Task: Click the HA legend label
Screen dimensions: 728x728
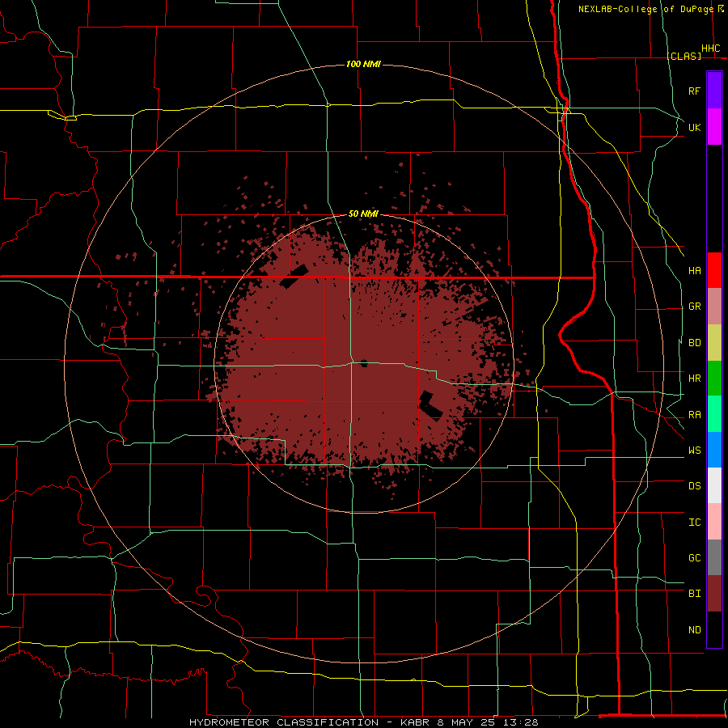Action: [x=694, y=270]
